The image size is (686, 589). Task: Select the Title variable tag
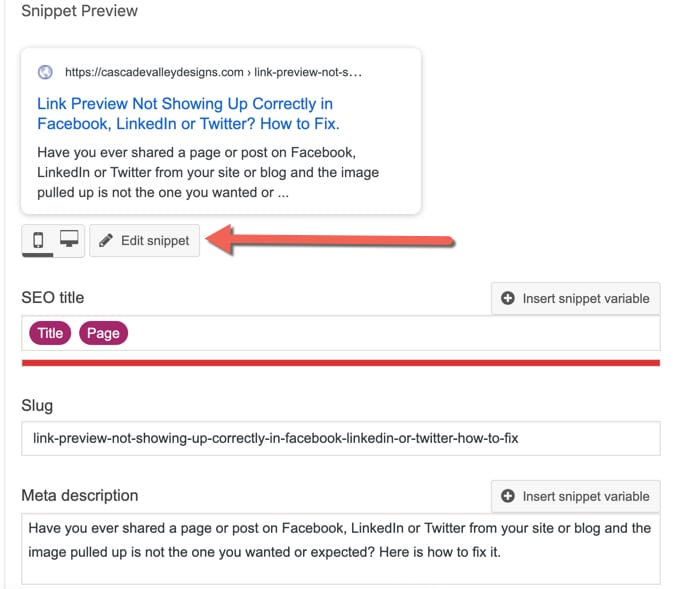pyautogui.click(x=50, y=333)
